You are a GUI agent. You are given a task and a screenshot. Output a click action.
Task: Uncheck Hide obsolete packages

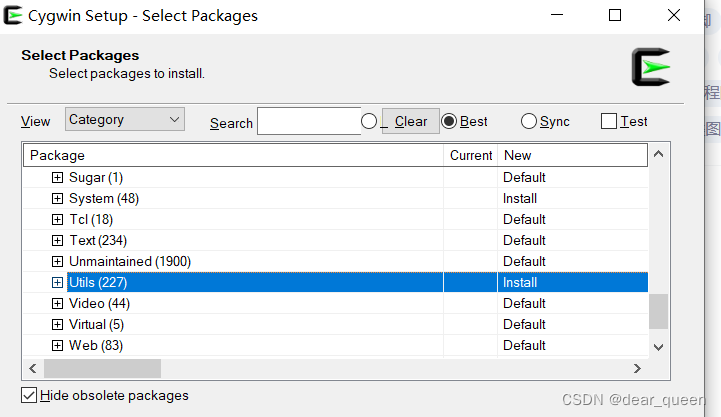tap(29, 395)
